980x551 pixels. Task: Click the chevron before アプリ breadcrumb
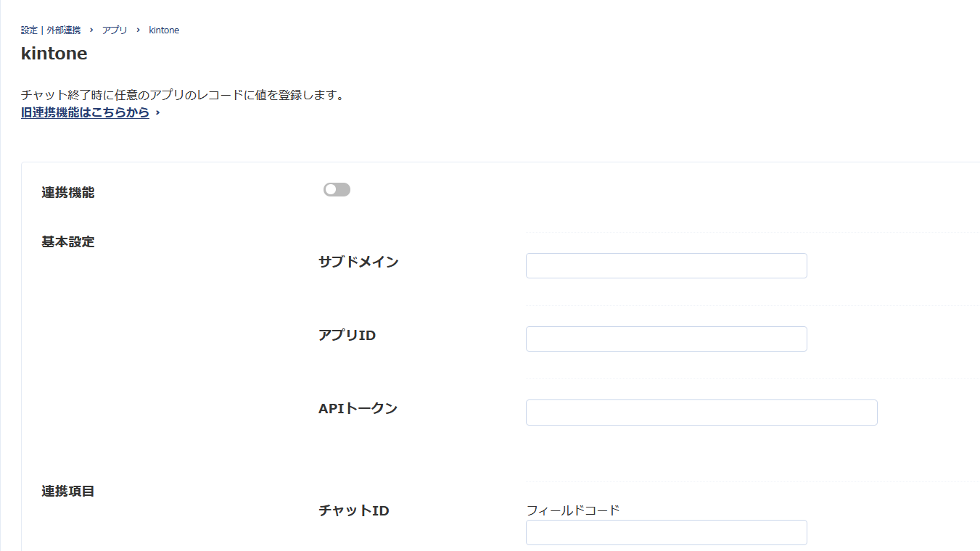[91, 30]
